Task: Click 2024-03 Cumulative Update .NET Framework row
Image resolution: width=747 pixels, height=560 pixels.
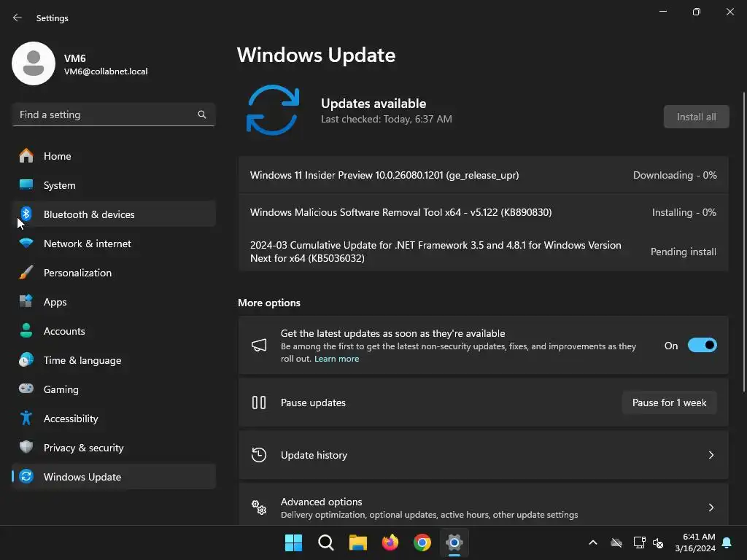Action: [x=483, y=252]
